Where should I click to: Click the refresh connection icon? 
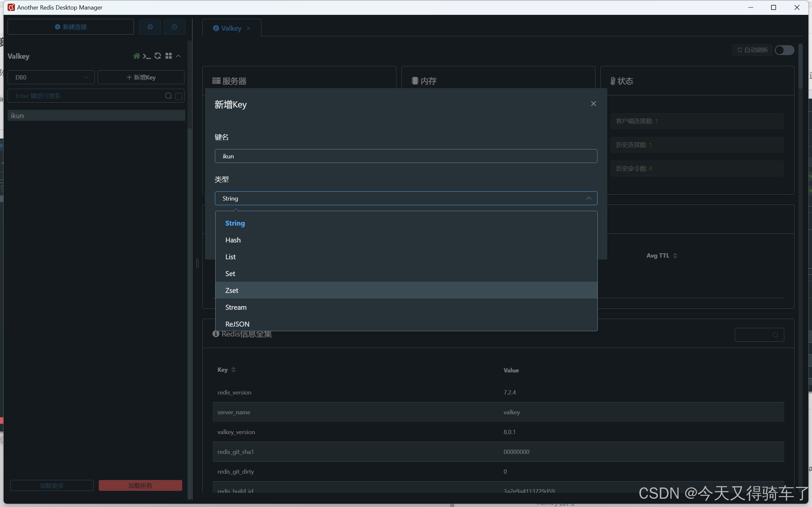tap(158, 56)
